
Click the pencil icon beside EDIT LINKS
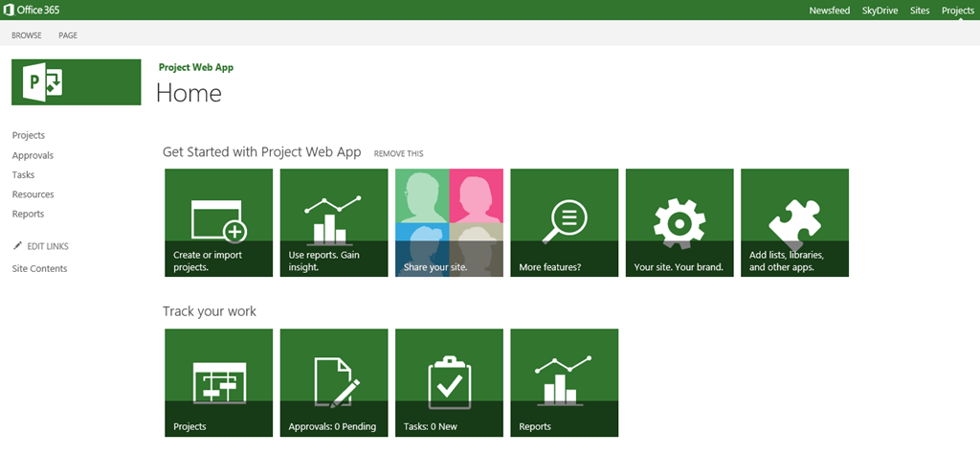click(x=17, y=246)
